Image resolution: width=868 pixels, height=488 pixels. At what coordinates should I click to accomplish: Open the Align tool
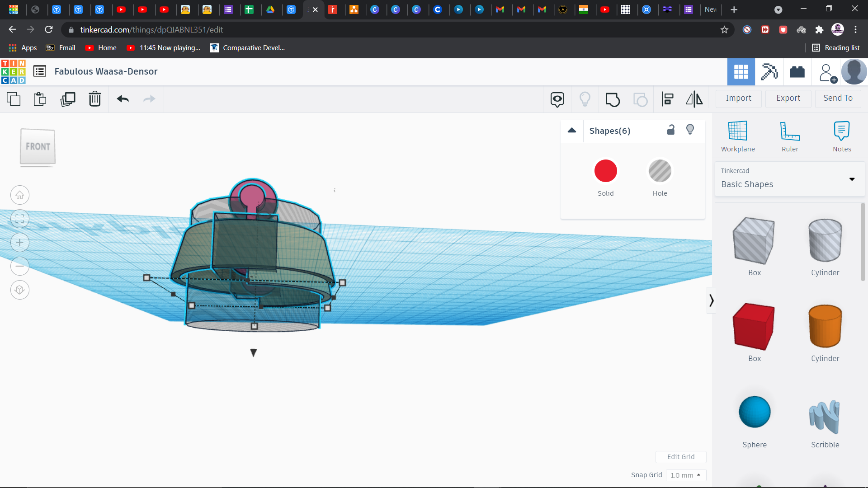(668, 99)
